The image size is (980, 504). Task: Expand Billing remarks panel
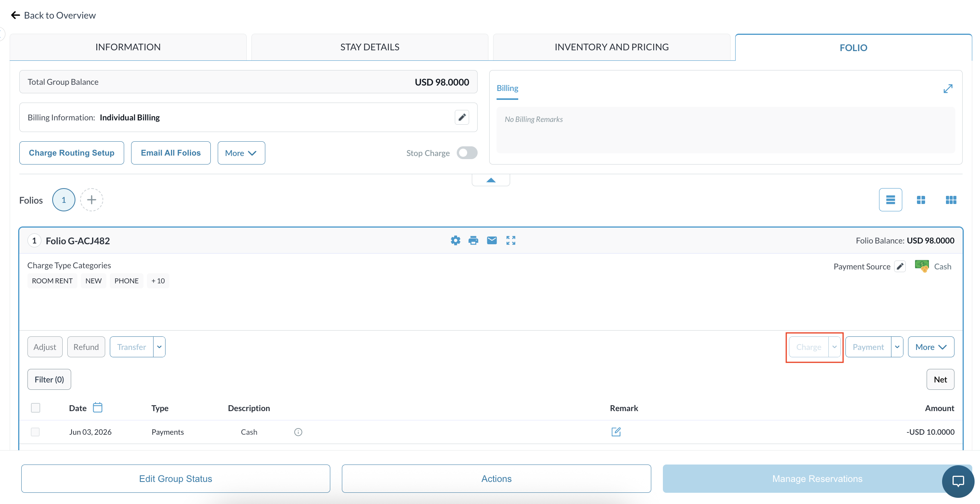pyautogui.click(x=948, y=89)
